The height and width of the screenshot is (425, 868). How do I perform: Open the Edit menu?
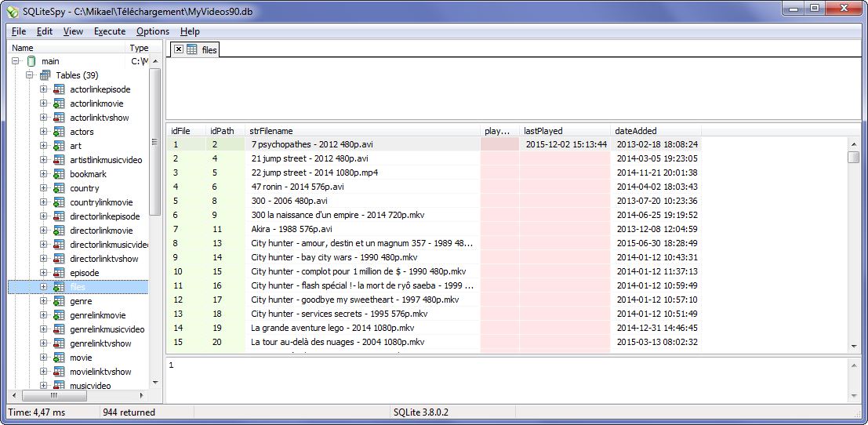click(45, 31)
